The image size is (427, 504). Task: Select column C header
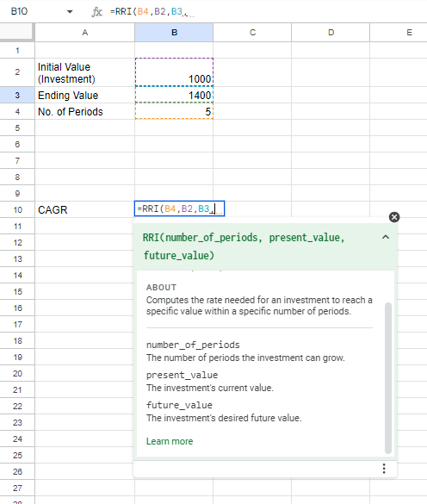252,33
